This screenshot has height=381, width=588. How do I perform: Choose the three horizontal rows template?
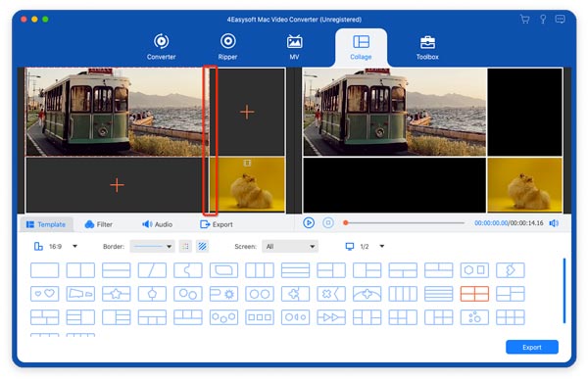point(295,269)
